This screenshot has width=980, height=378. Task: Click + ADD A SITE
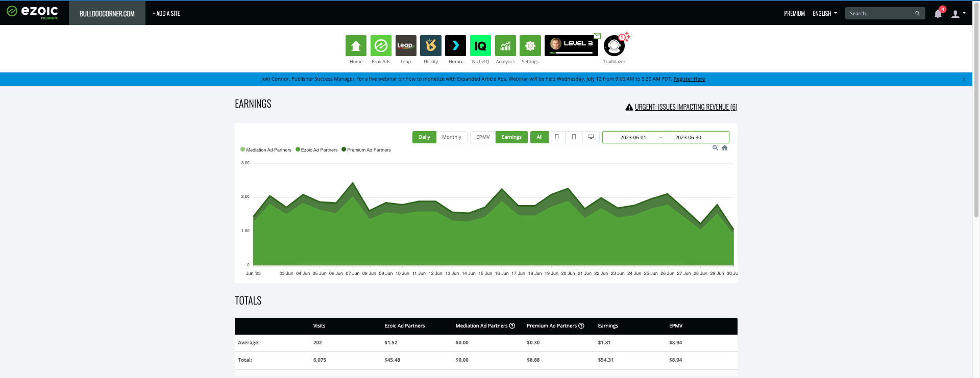[x=166, y=14]
